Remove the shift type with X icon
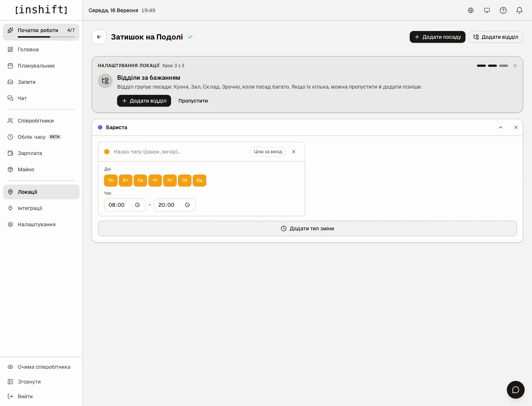The height and width of the screenshot is (406, 532). click(294, 152)
